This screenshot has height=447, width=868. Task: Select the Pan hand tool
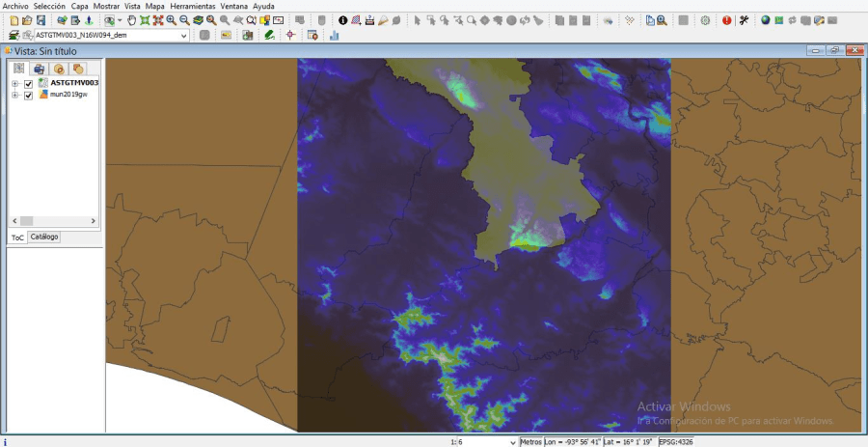coord(132,20)
